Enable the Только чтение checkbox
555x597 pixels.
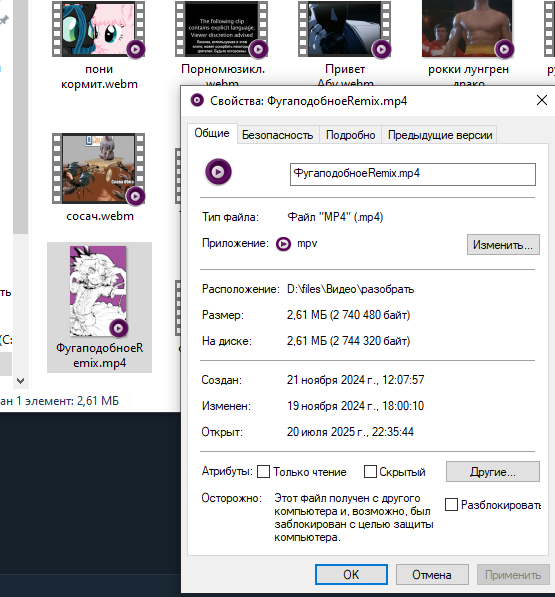263,471
